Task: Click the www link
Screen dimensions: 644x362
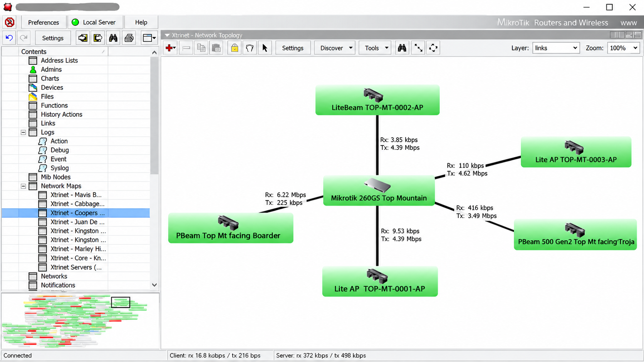Action: [x=629, y=23]
